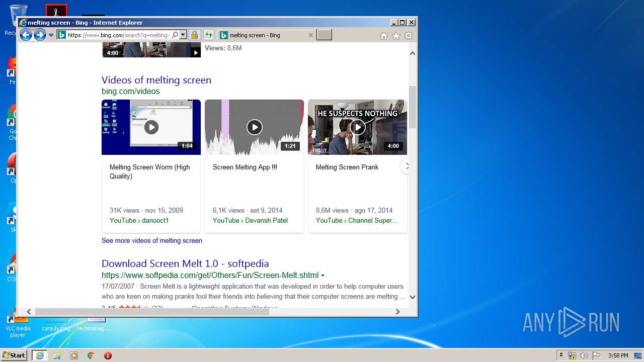Open the security lock report icon

coord(195,35)
